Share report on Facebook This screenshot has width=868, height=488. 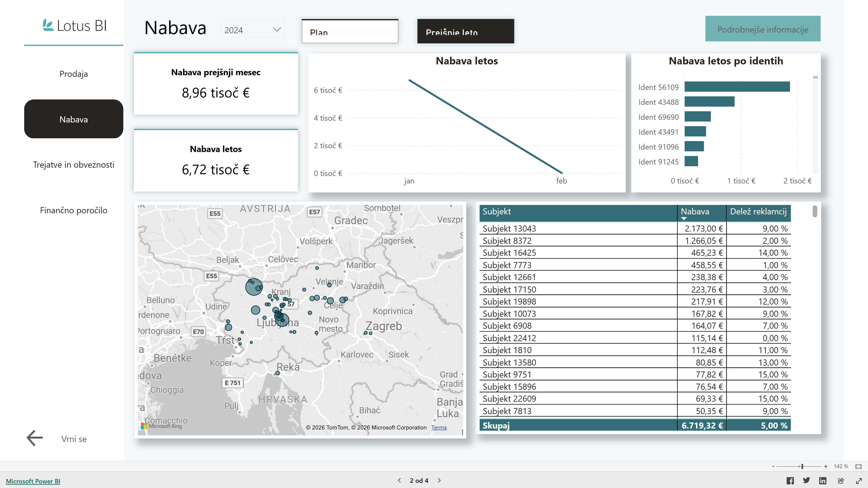pyautogui.click(x=790, y=481)
